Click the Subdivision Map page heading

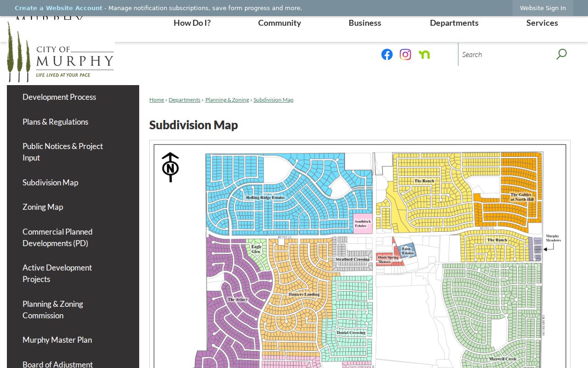click(193, 125)
